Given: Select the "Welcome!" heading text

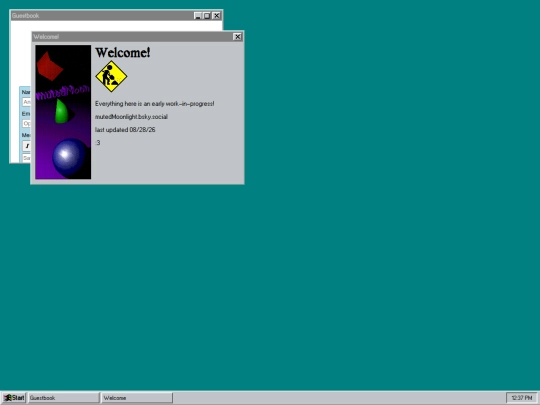Looking at the screenshot, I should coord(123,52).
